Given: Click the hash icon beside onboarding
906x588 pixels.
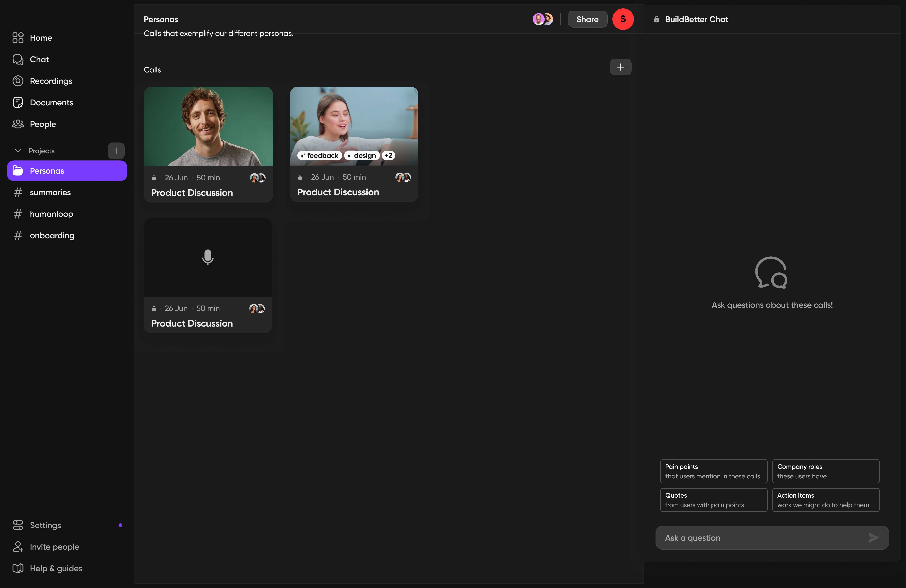Looking at the screenshot, I should pos(18,235).
